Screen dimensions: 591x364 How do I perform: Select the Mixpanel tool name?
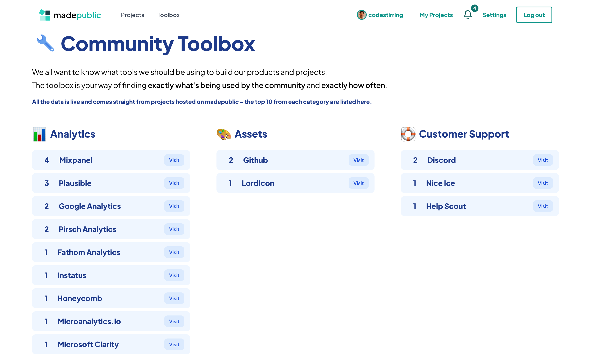pos(76,160)
